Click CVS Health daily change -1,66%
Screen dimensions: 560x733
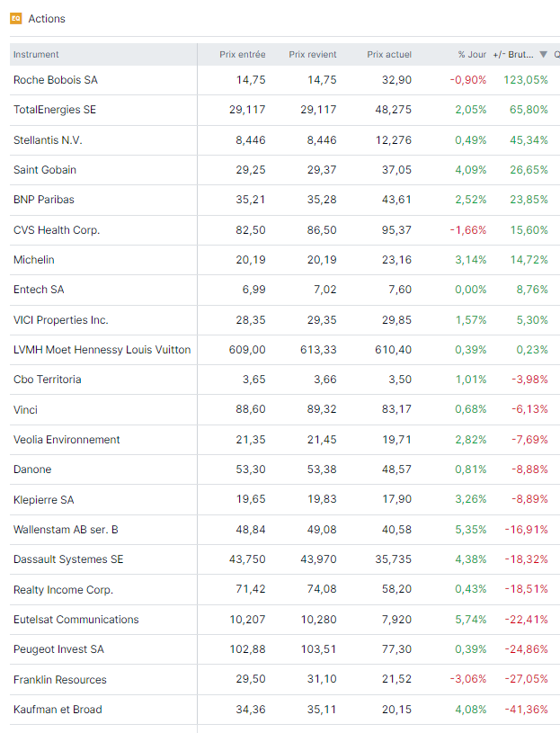click(x=468, y=230)
